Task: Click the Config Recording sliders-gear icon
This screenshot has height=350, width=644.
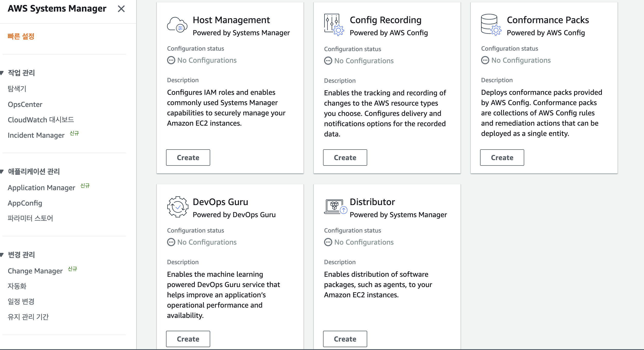Action: point(334,25)
